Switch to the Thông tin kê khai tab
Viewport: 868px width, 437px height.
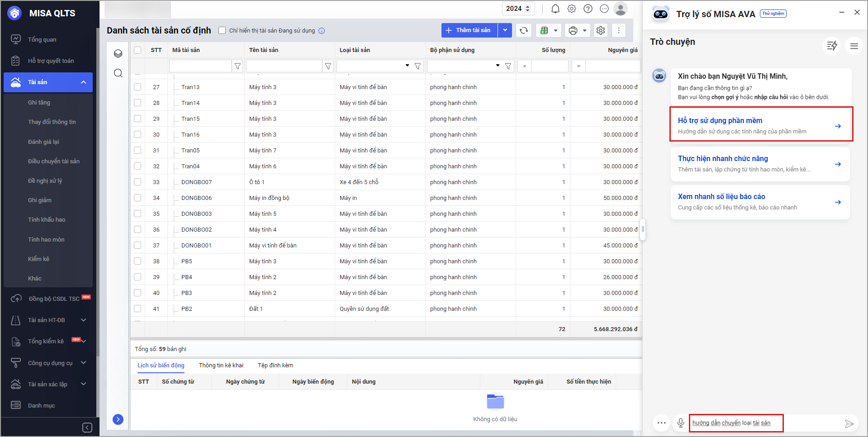[221, 366]
